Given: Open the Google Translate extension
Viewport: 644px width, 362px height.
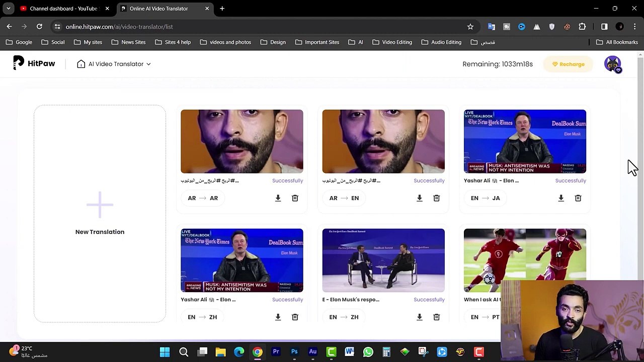Looking at the screenshot, I should coord(492,27).
